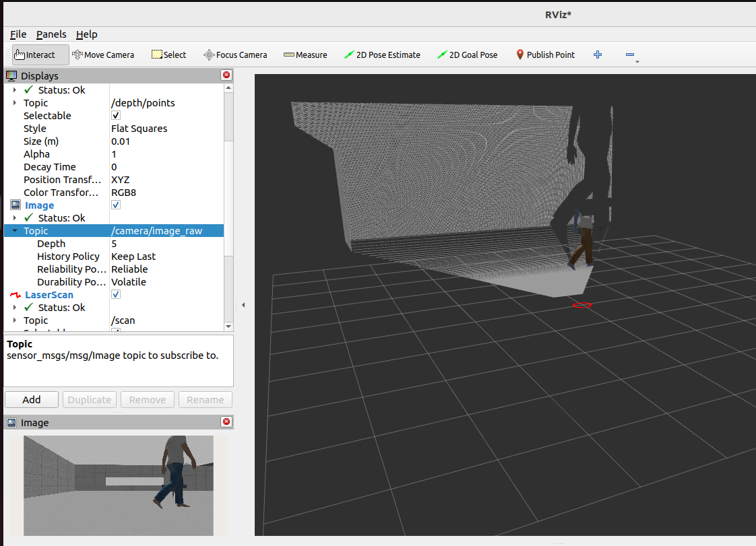Select the LaserScan display label
Image resolution: width=756 pixels, height=546 pixels.
pyautogui.click(x=49, y=295)
